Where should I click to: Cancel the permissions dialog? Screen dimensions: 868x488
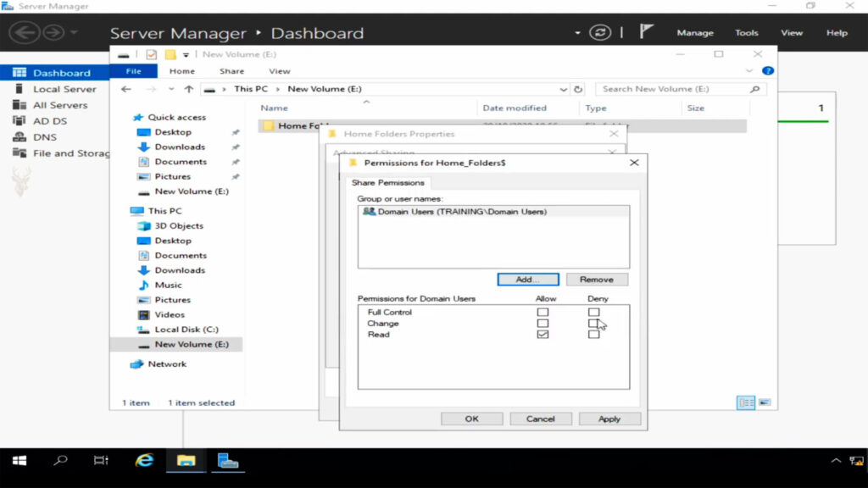(x=540, y=419)
